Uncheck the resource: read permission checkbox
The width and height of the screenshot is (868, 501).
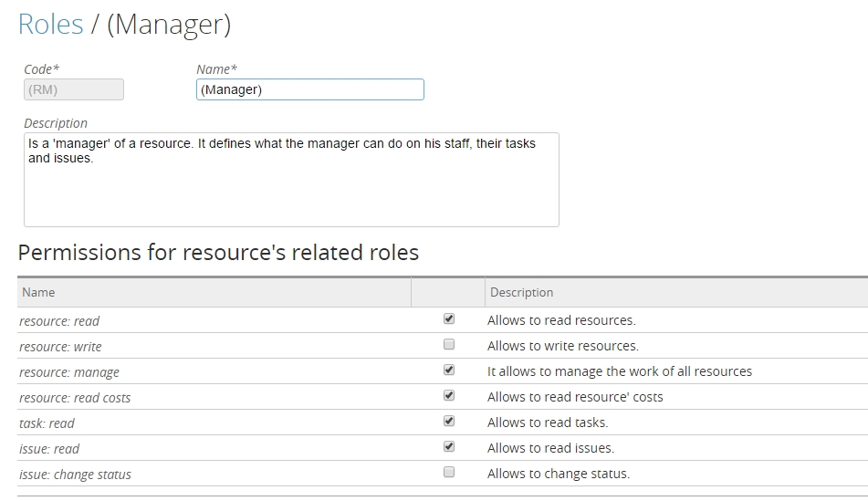[x=448, y=319]
